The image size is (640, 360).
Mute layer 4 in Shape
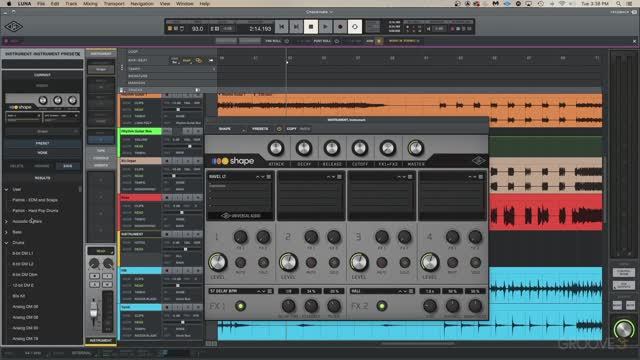(452, 262)
